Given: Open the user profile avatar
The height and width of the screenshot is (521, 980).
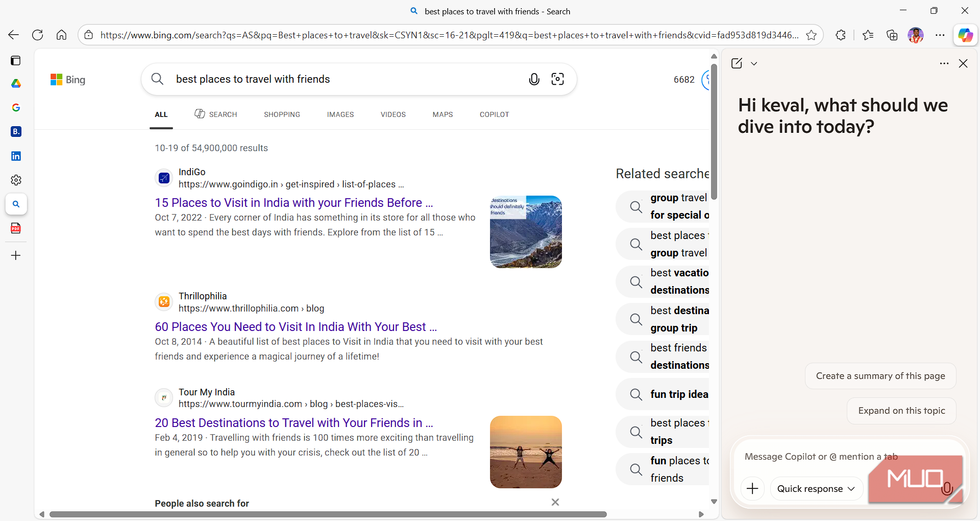Looking at the screenshot, I should click(x=916, y=35).
